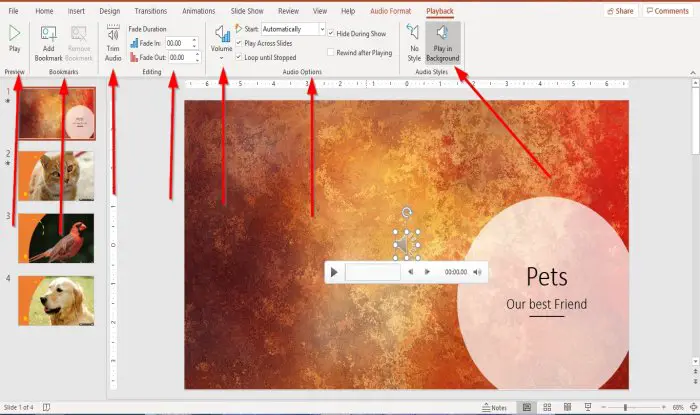Decrease Fade Out duration with the down arrow
This screenshot has height=415, width=700.
click(x=197, y=60)
